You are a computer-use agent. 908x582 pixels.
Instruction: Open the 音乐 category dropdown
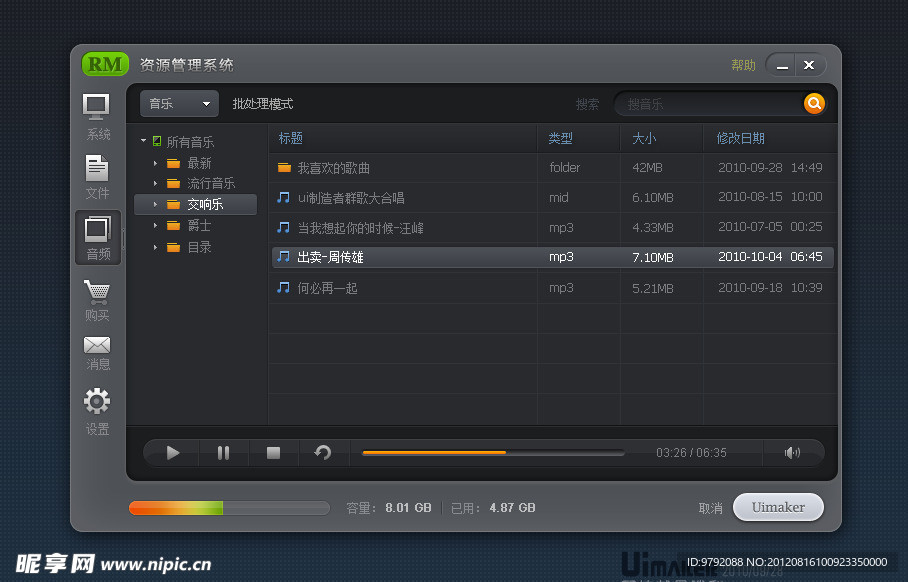point(179,103)
